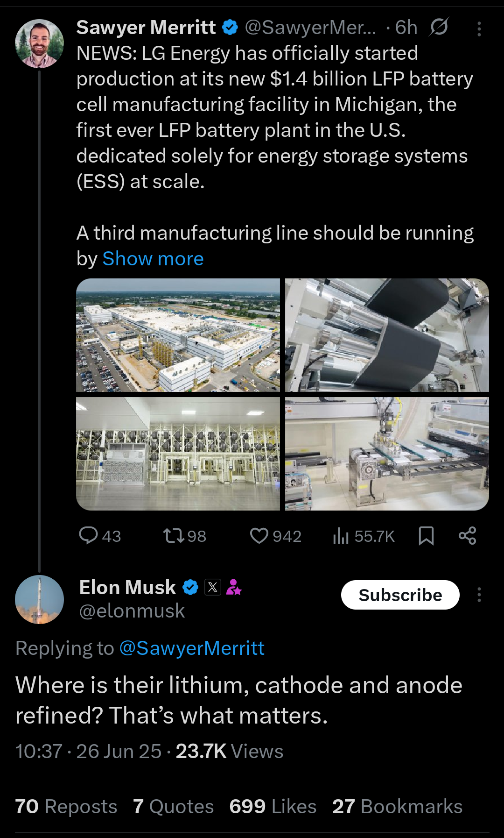Image resolution: width=504 pixels, height=838 pixels.
Task: Click the X affiliation badge next to Elon Musk
Action: pyautogui.click(x=213, y=587)
